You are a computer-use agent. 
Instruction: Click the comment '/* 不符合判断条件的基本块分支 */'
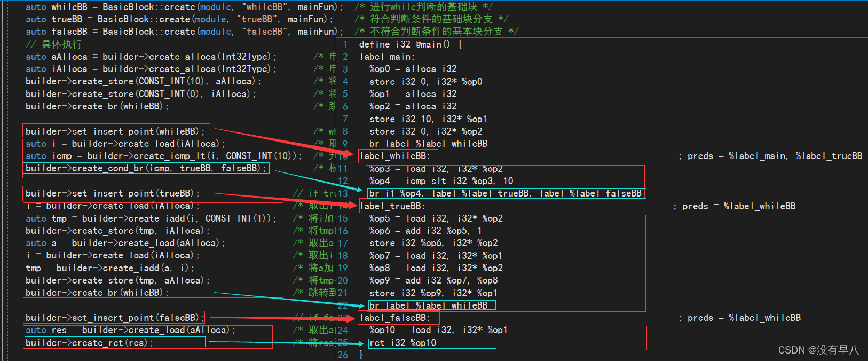point(436,32)
